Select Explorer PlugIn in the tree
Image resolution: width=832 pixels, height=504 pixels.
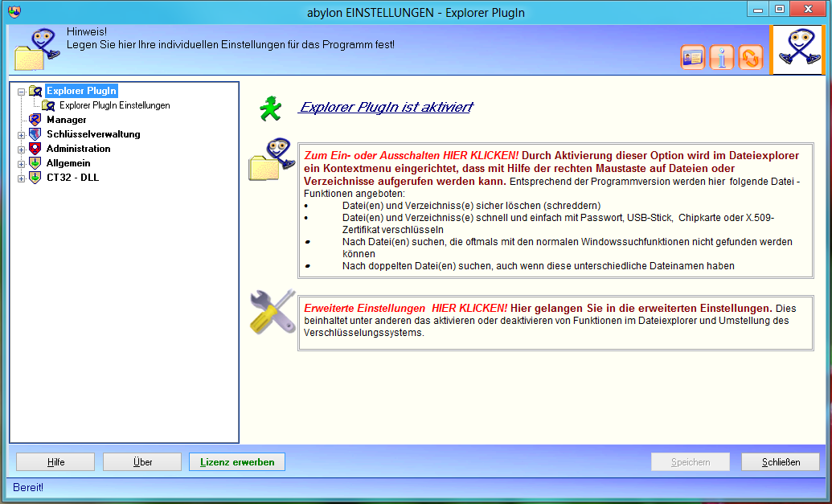81,91
